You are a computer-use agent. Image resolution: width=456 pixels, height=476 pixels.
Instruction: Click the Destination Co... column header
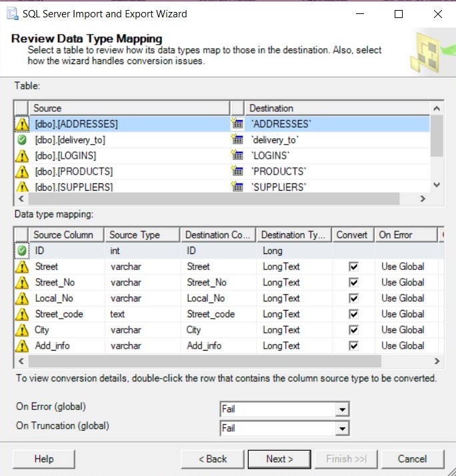pos(218,235)
